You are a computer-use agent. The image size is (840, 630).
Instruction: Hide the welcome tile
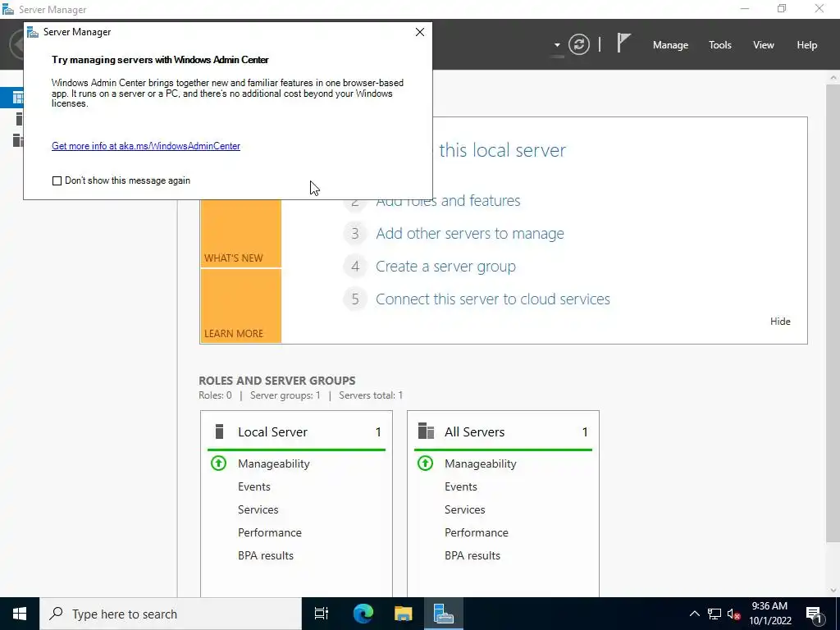tap(780, 322)
